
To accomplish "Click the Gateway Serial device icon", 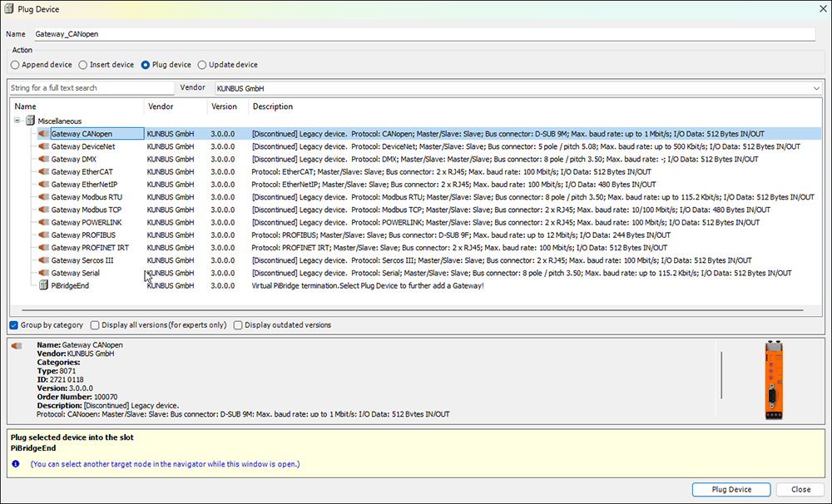I will pyautogui.click(x=43, y=273).
